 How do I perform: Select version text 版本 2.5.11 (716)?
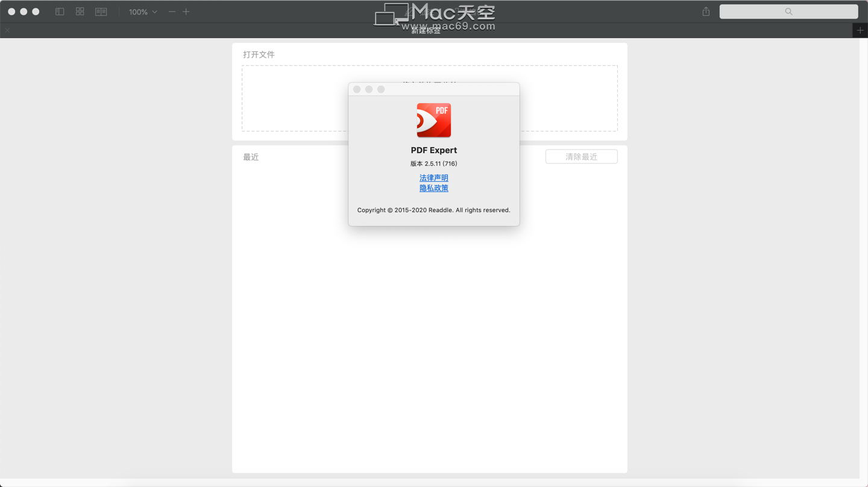coord(434,163)
